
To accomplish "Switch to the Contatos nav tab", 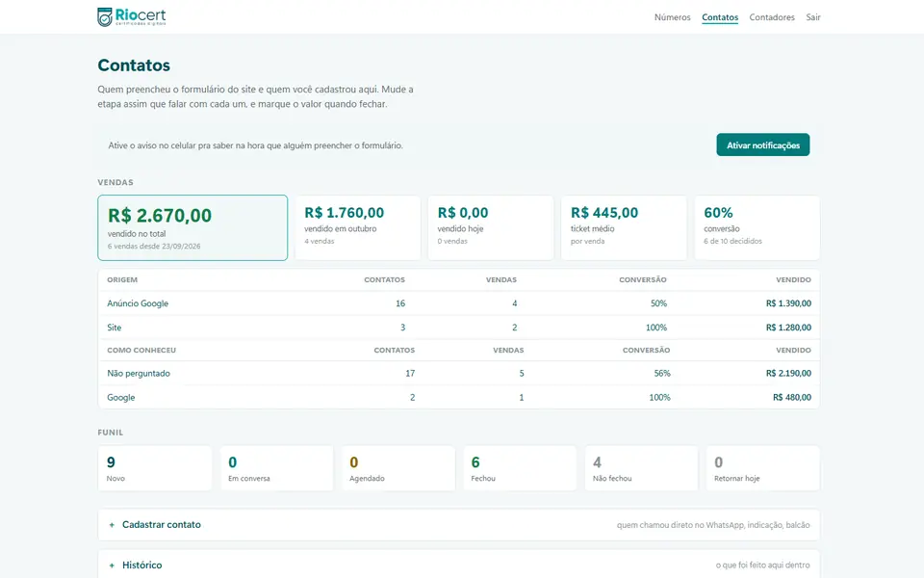I will (720, 17).
